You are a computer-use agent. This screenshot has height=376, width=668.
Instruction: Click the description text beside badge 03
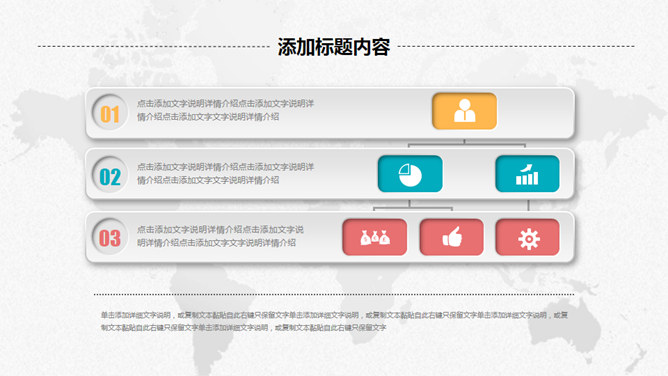[220, 236]
